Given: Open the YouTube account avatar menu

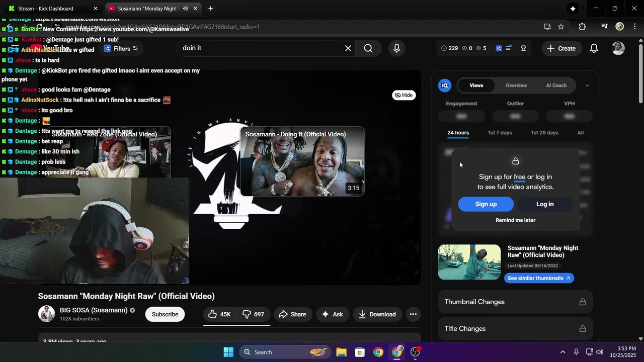Looking at the screenshot, I should click(x=618, y=48).
